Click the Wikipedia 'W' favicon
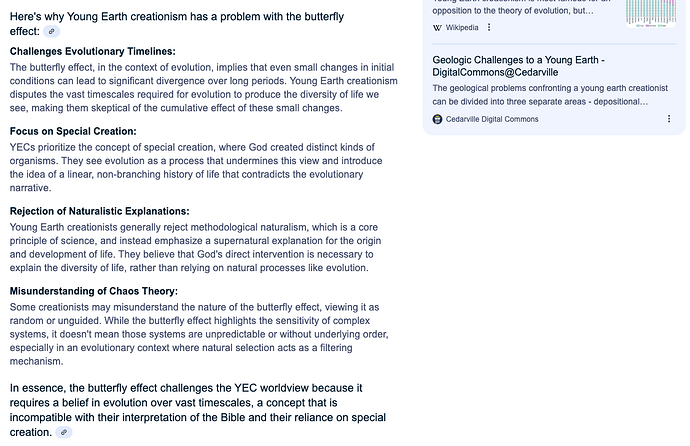Screen dimensions: 690x446 click(438, 27)
